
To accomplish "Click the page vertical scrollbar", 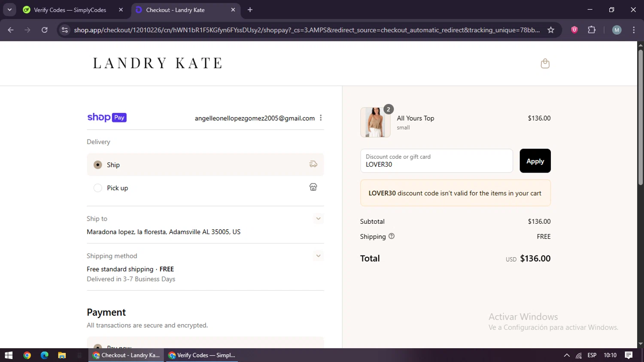I will [641, 117].
